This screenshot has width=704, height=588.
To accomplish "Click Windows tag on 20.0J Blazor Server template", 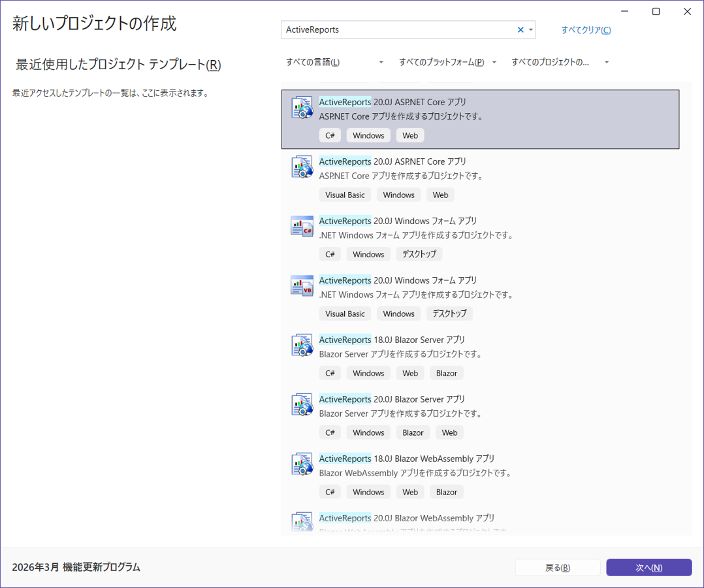I will coord(368,433).
